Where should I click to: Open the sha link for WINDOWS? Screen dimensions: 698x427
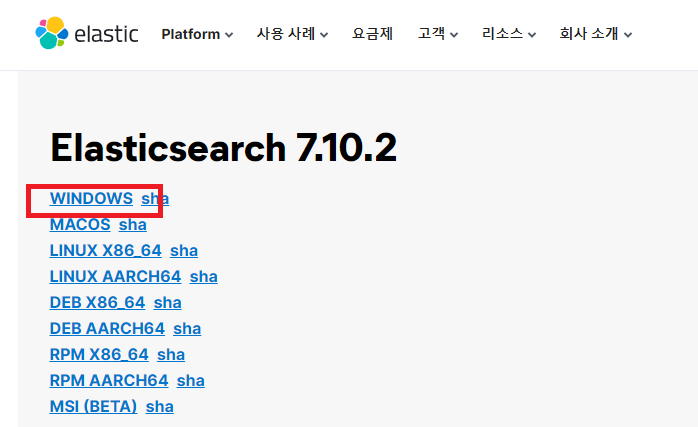(x=155, y=199)
